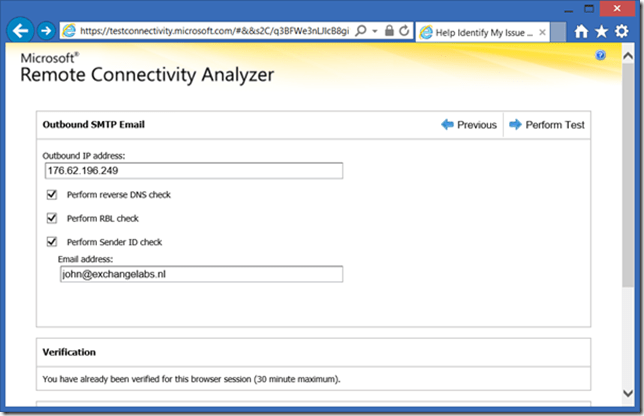Click the blue help question mark icon

(600, 56)
